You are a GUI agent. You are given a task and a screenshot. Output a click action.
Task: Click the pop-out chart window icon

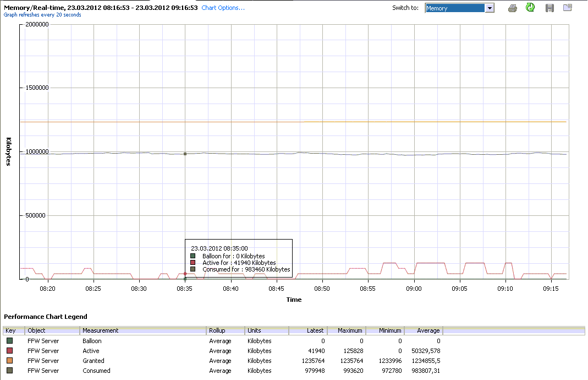(x=568, y=8)
